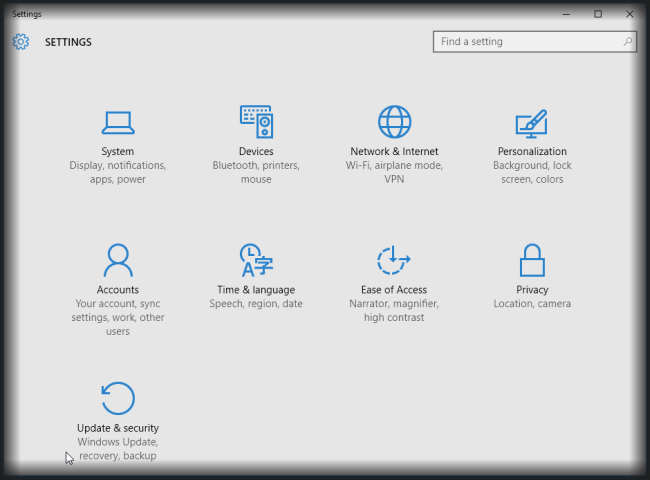Open the Time & language clock icon
The image size is (650, 480).
click(256, 260)
